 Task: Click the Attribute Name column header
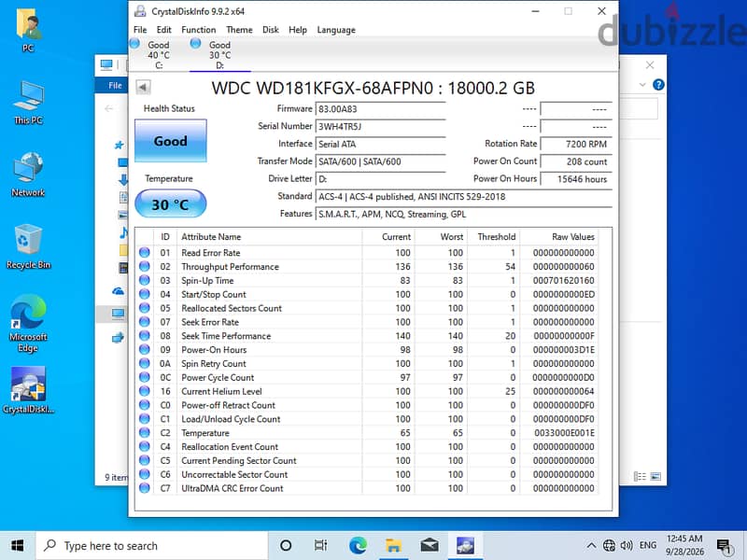click(x=269, y=237)
